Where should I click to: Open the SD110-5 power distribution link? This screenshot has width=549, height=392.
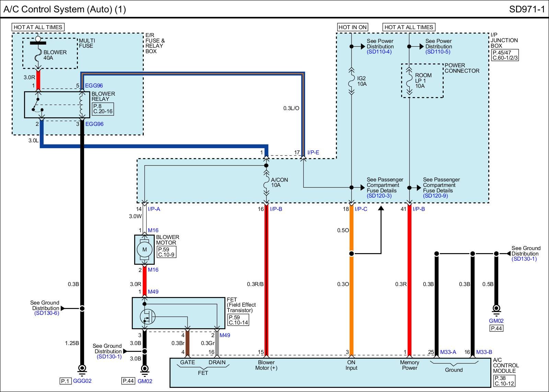pos(437,52)
